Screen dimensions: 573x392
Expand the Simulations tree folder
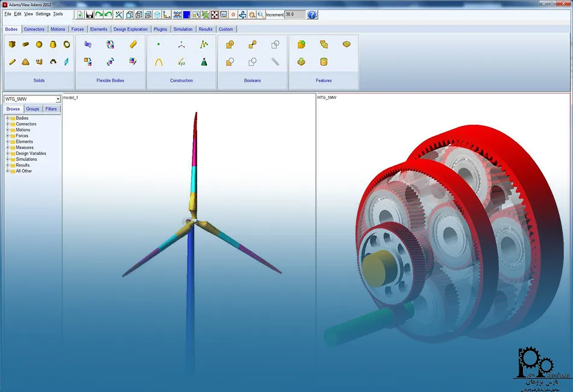coord(7,159)
